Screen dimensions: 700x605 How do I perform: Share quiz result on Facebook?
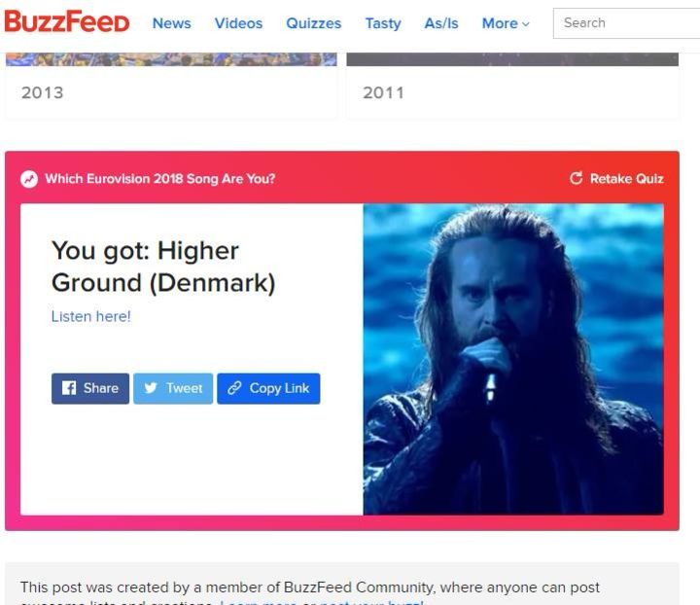click(90, 388)
